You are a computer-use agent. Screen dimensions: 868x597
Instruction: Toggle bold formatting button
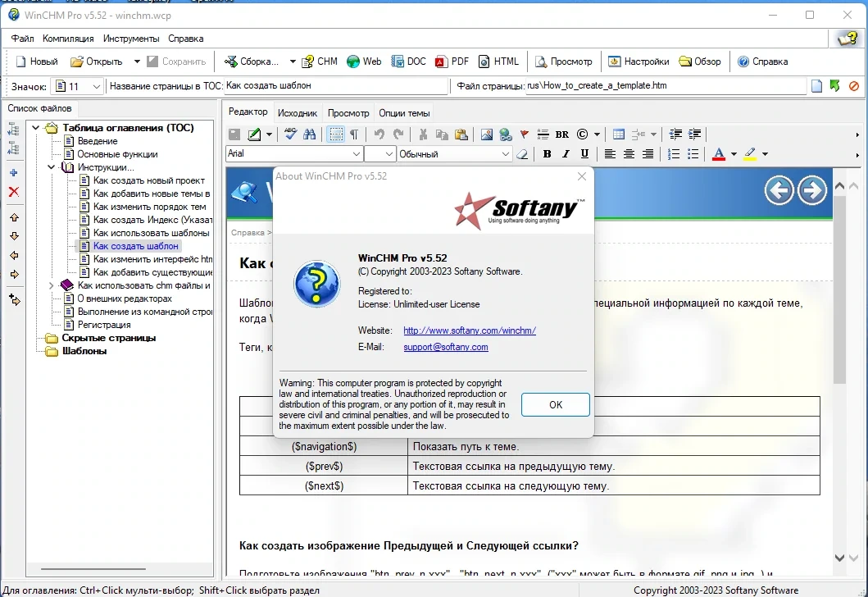[547, 154]
